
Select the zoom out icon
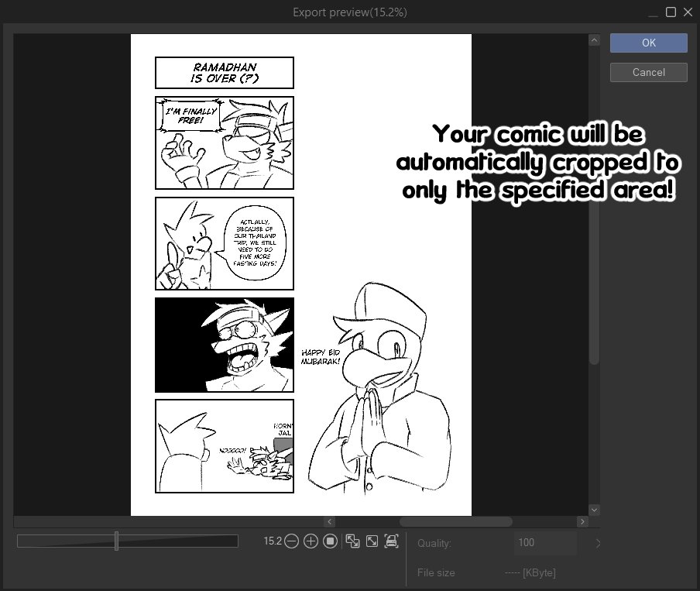click(291, 541)
